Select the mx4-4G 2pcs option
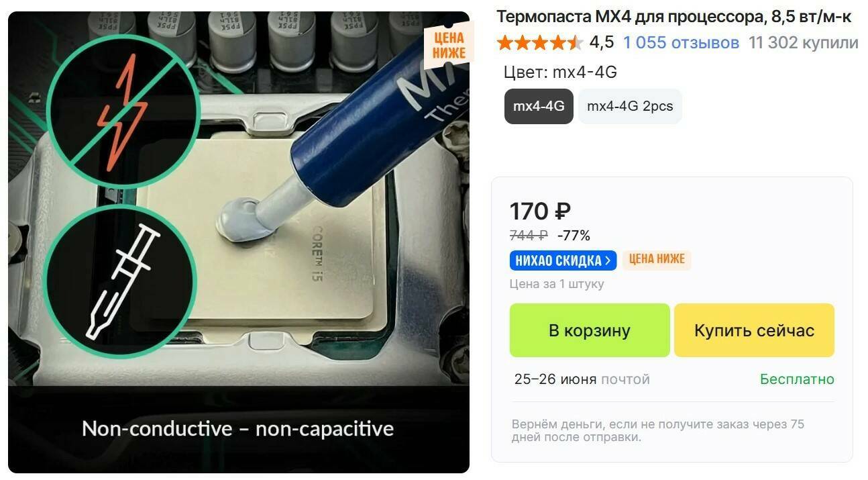The height and width of the screenshot is (480, 868). click(x=630, y=106)
